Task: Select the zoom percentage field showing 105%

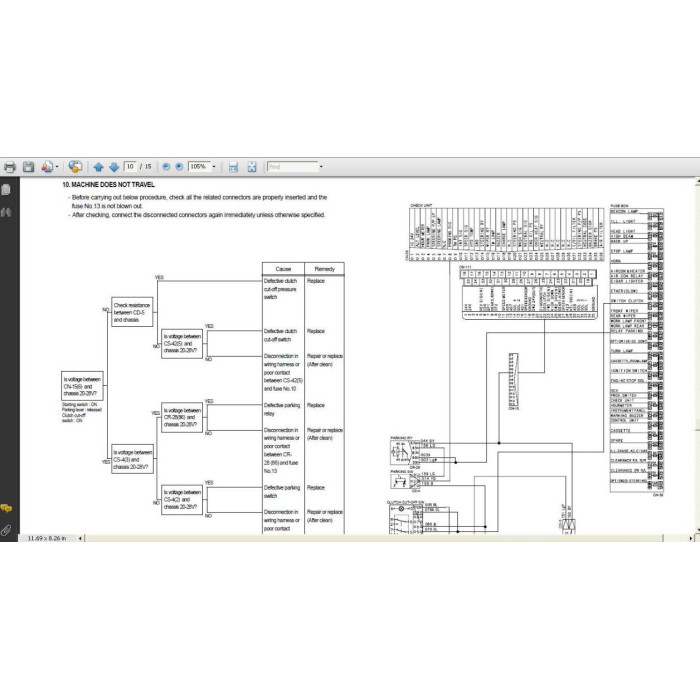Action: 199,167
